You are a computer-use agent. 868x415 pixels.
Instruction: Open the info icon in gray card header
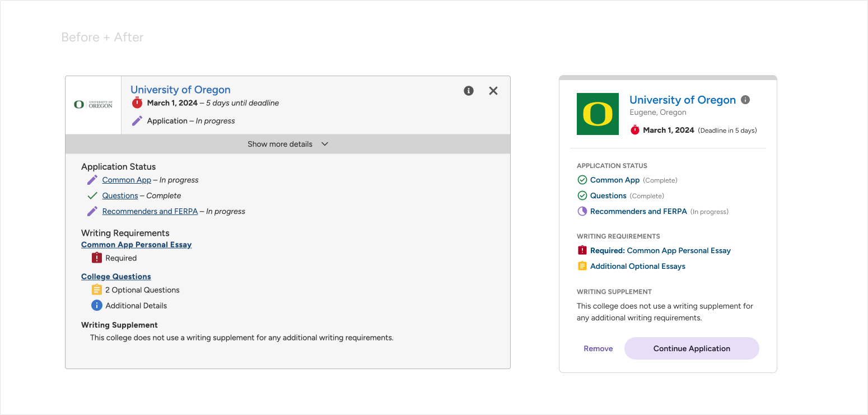click(469, 91)
